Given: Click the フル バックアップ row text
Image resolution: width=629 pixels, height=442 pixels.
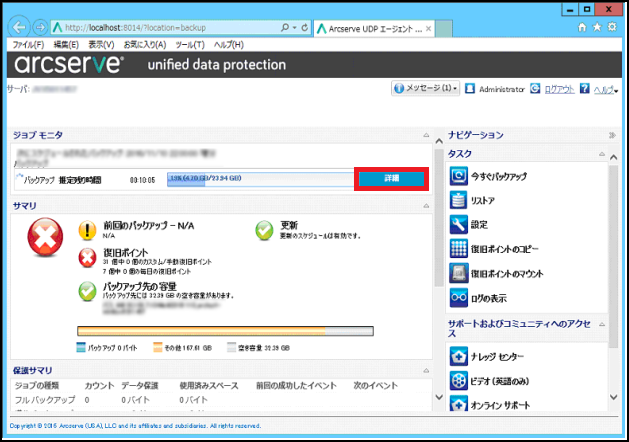Looking at the screenshot, I should 45,400.
